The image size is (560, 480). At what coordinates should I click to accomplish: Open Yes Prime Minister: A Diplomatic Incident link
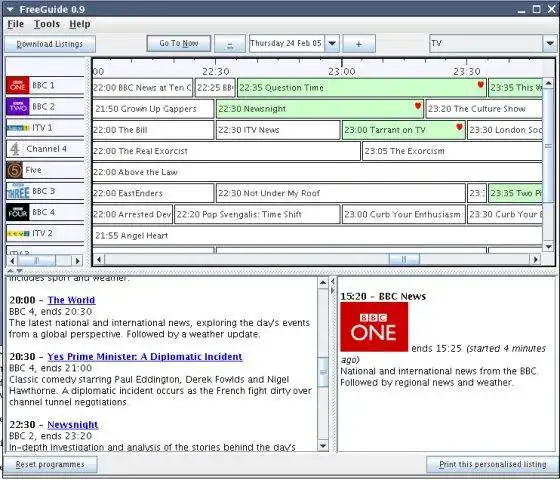[145, 357]
